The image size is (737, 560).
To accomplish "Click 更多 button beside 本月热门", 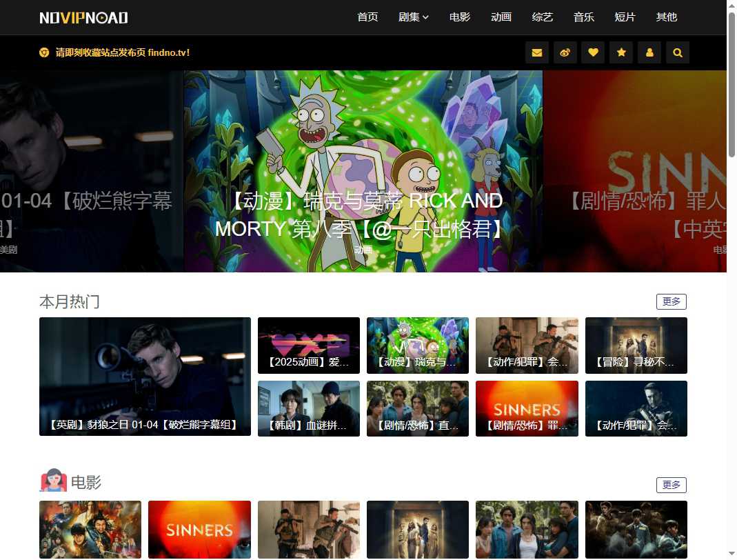I will point(671,301).
